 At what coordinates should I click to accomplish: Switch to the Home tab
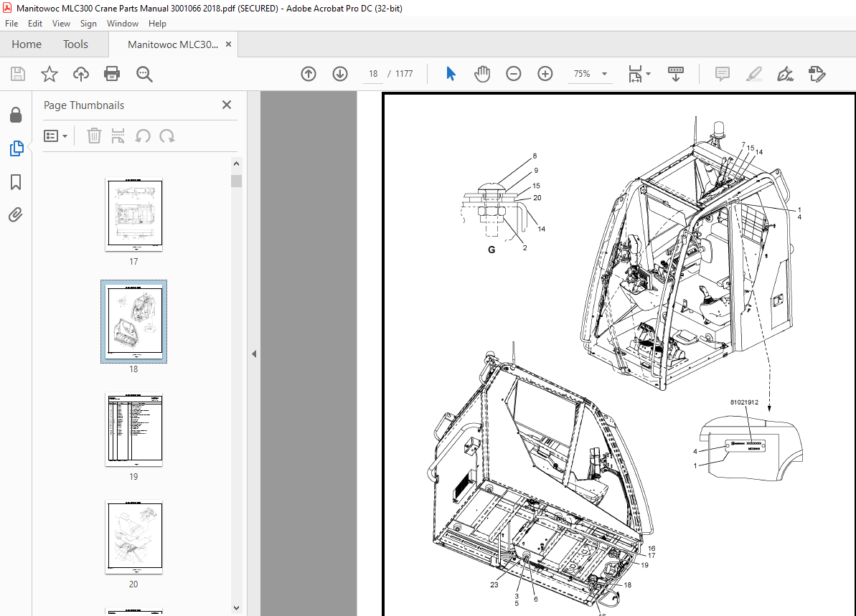27,44
